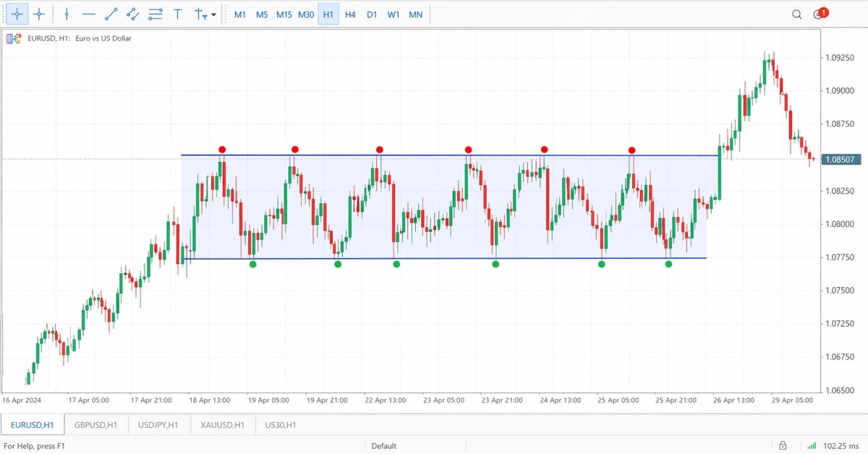The width and height of the screenshot is (868, 454).
Task: Click the '25 Apr 05:00' time label
Action: [x=618, y=400]
